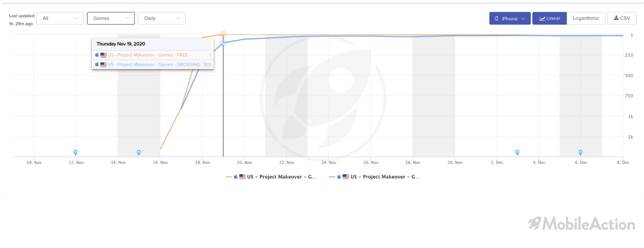Switch to Linear scale

click(x=550, y=18)
